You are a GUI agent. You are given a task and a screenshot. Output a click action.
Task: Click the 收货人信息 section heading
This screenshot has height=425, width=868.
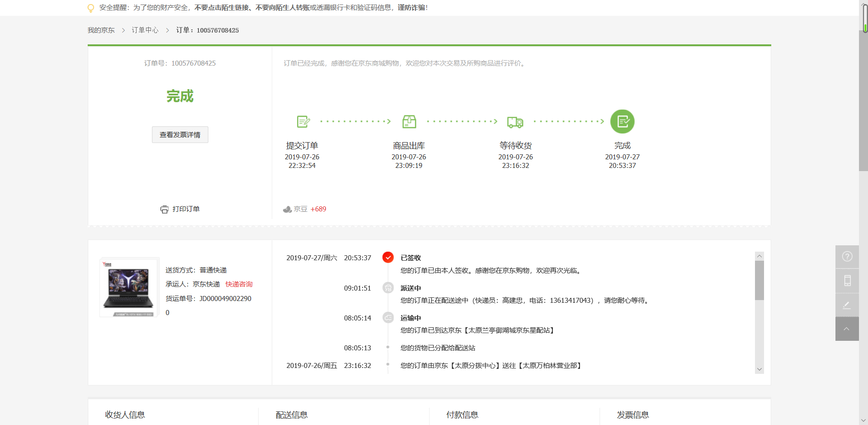click(125, 415)
